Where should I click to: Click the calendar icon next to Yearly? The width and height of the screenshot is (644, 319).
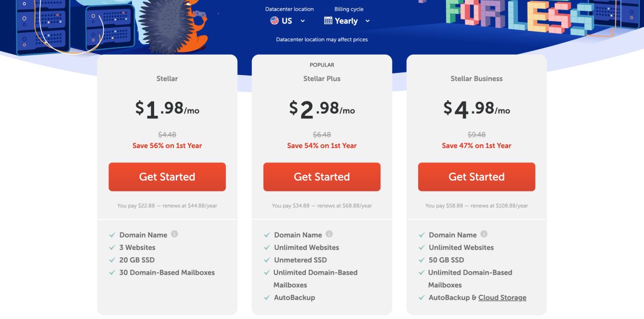[328, 20]
